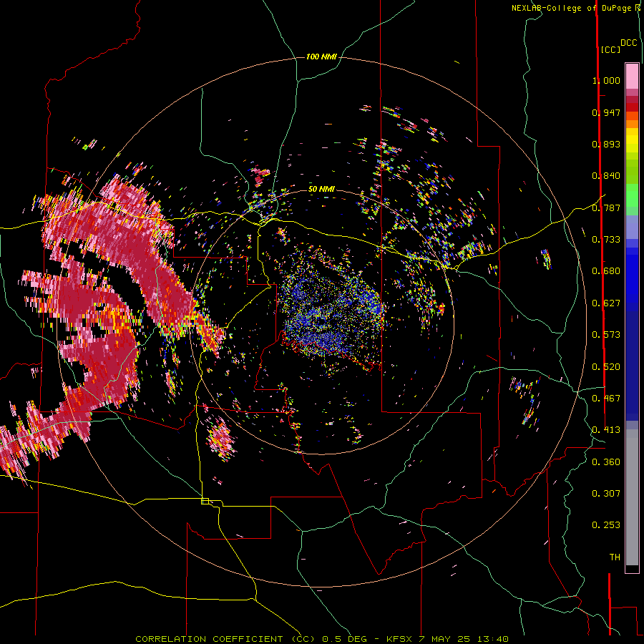The width and height of the screenshot is (644, 644).
Task: Click the 1.000 value on the scale
Action: (x=606, y=80)
